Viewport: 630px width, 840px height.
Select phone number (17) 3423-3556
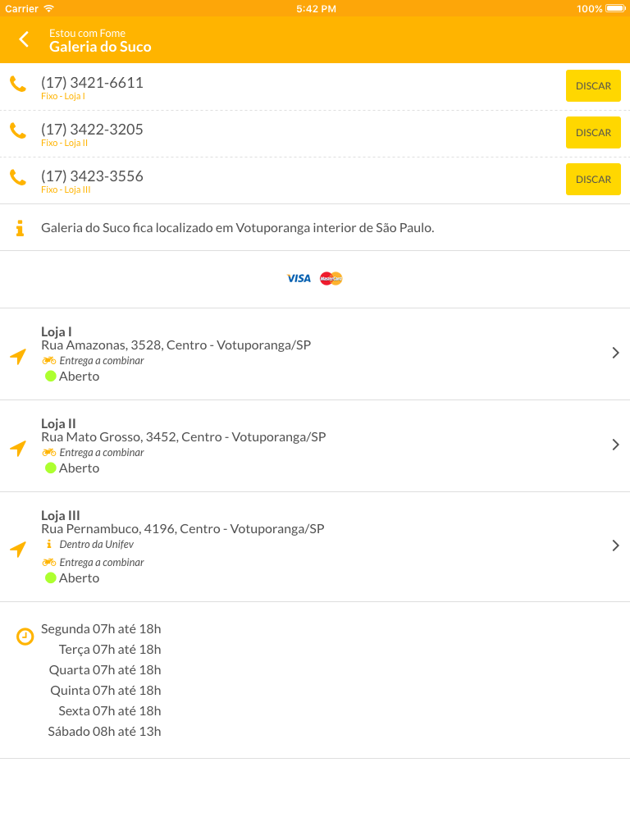pyautogui.click(x=92, y=176)
